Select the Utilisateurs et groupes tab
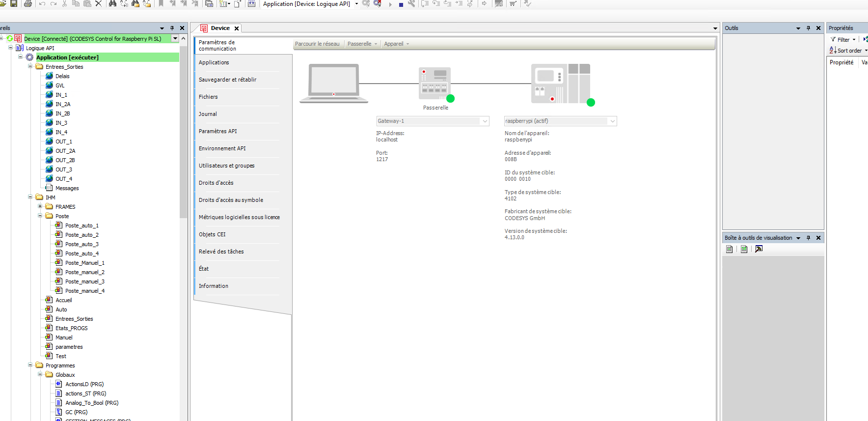The height and width of the screenshot is (421, 868). coord(226,166)
